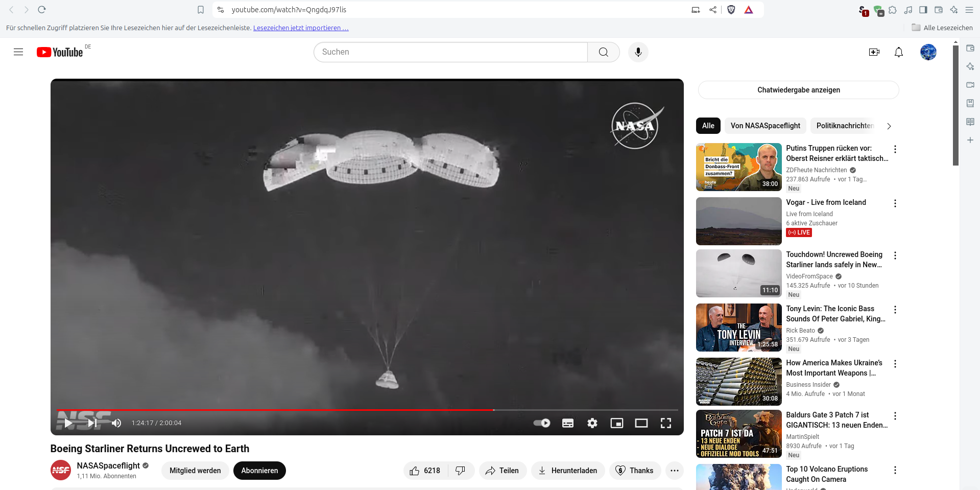Show more filter chips with the right chevron
Viewport: 980px width, 490px height.
click(x=889, y=126)
